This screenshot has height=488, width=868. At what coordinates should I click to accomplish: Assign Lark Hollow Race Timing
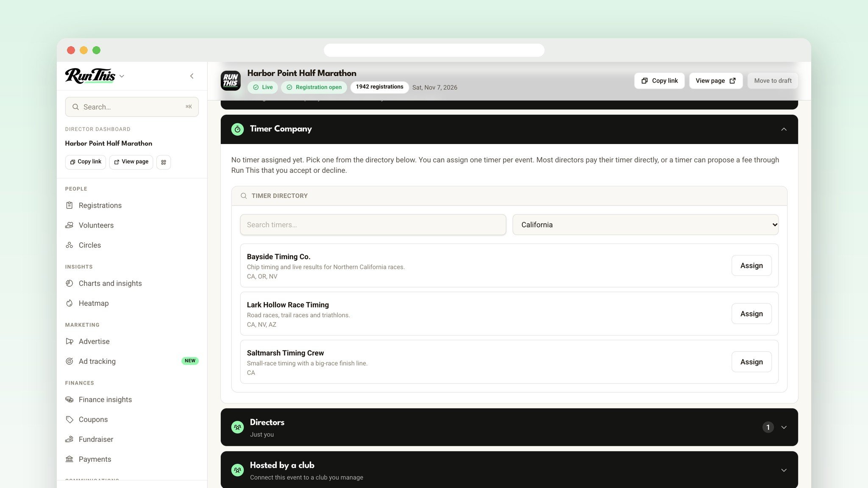tap(751, 314)
